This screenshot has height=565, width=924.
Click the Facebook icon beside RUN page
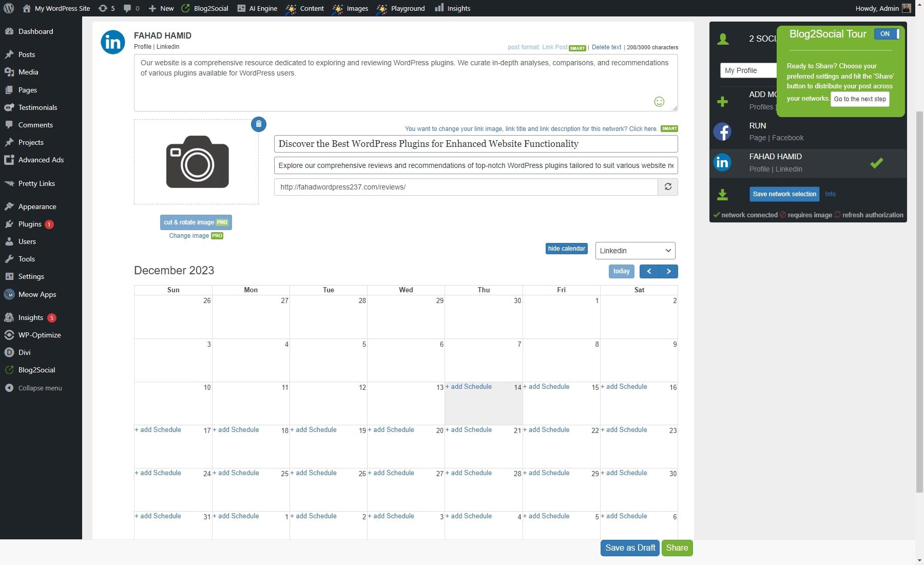tap(723, 131)
